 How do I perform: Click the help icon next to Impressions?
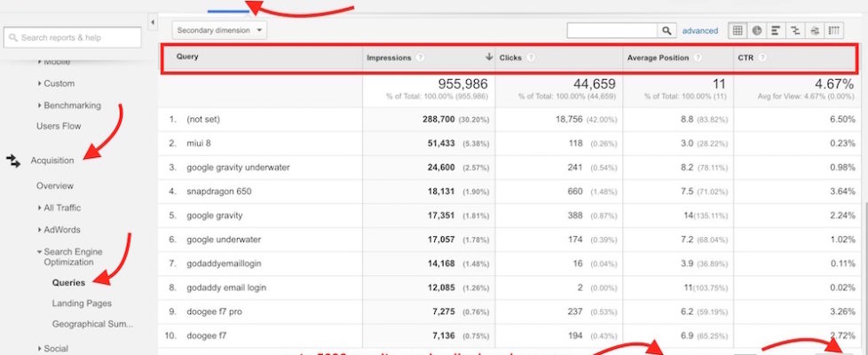(419, 58)
